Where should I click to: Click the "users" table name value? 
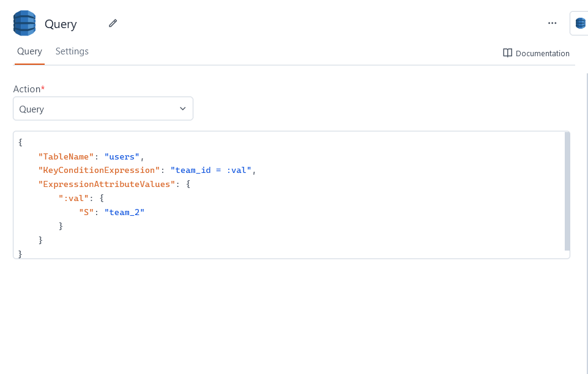click(121, 156)
